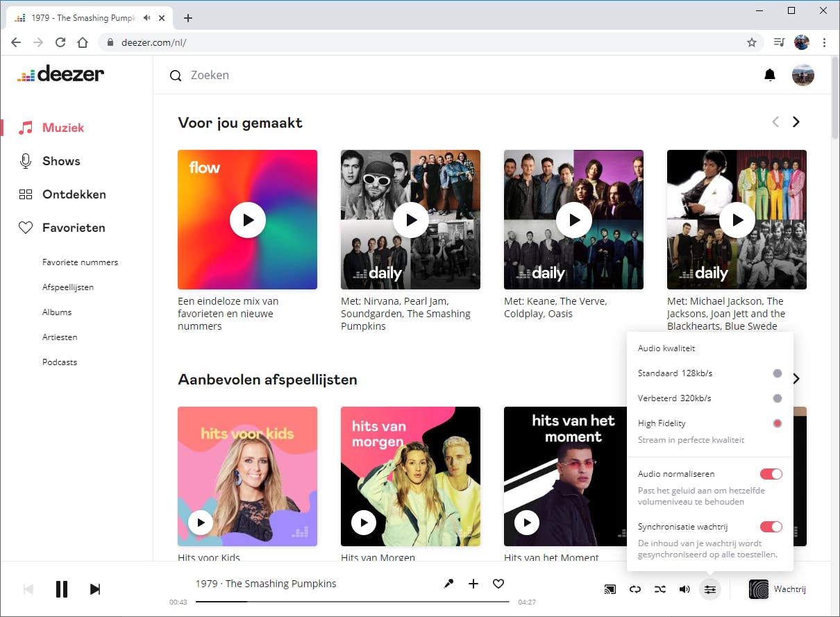Go back in browser history
840x617 pixels.
coord(16,42)
